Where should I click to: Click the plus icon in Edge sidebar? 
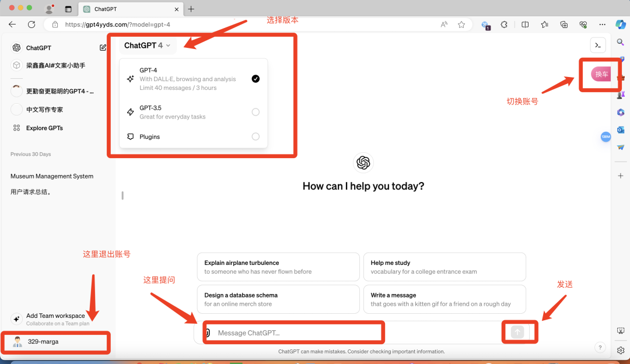[x=620, y=176]
